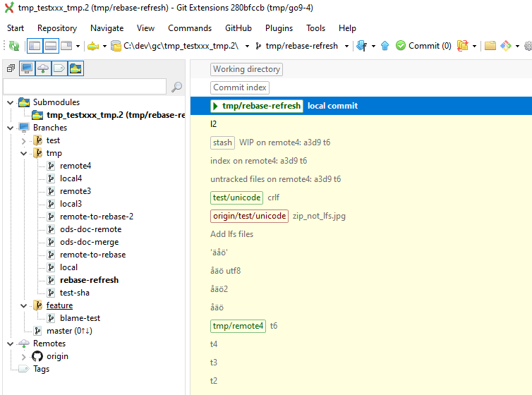This screenshot has height=395, width=532.
Task: Click the refresh icon in toolbar
Action: pos(14,45)
